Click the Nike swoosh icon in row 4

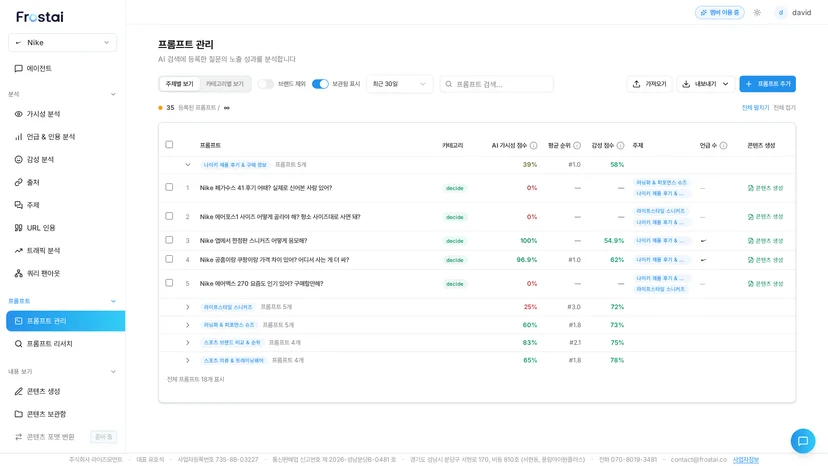coord(703,260)
